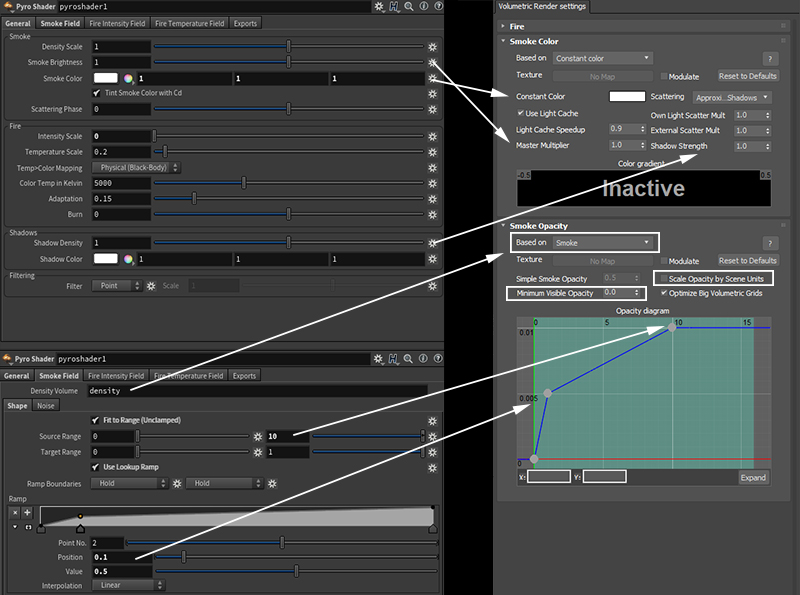This screenshot has height=595, width=800.
Task: Open the Smoke Color picker wheel icon
Action: tap(128, 78)
